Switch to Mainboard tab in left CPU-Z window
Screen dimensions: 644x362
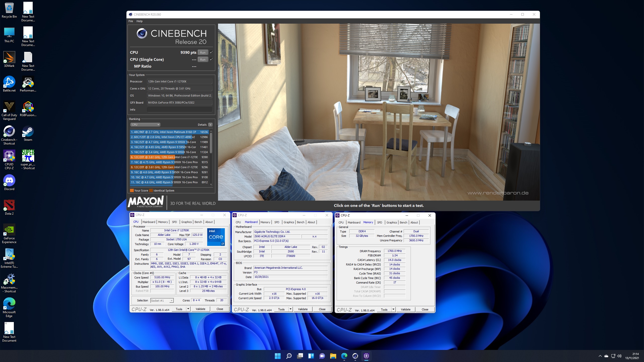pyautogui.click(x=149, y=222)
